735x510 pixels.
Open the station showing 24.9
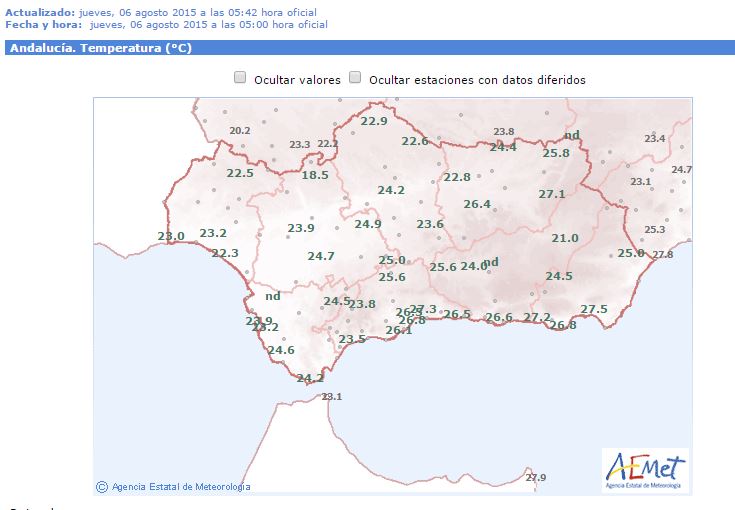[x=368, y=224]
